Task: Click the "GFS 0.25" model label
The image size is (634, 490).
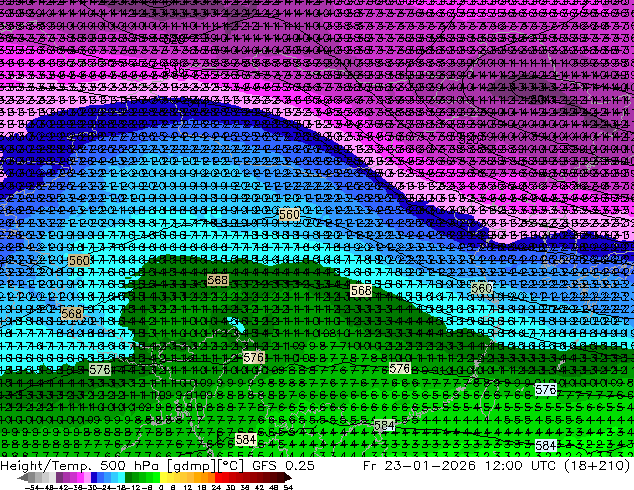Action: (283, 466)
